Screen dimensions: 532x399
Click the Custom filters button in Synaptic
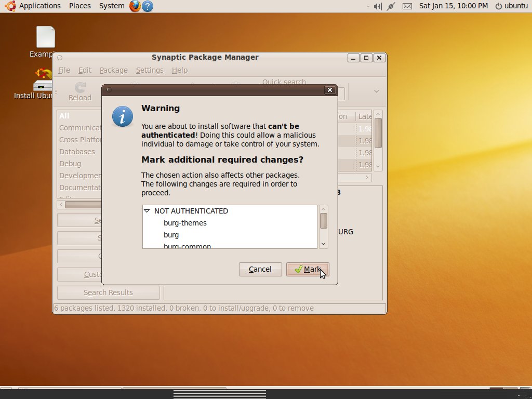pos(79,274)
